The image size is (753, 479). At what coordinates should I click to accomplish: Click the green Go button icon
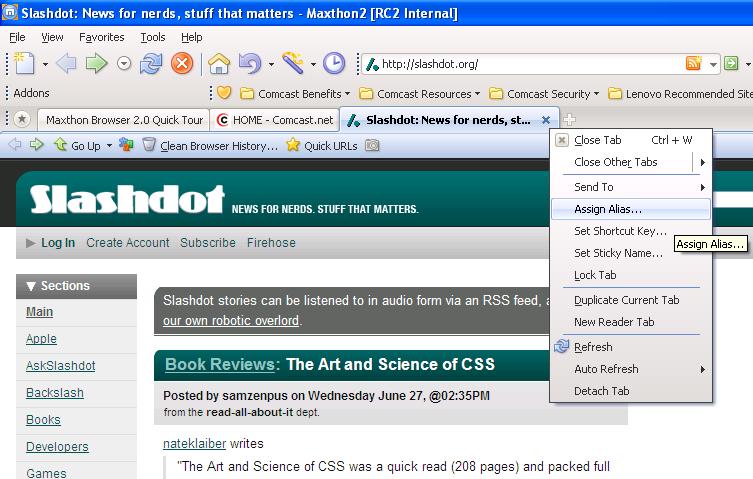731,63
